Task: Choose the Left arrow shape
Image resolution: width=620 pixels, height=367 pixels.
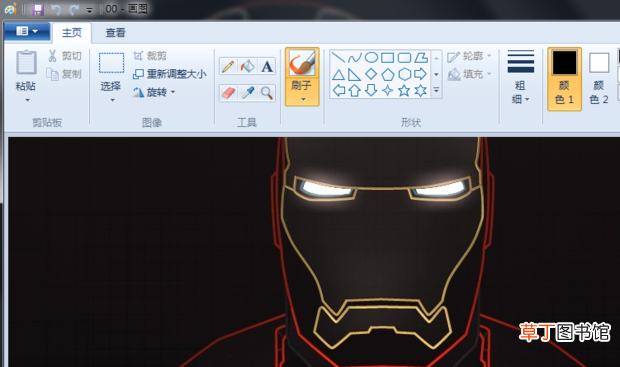Action: coord(338,91)
